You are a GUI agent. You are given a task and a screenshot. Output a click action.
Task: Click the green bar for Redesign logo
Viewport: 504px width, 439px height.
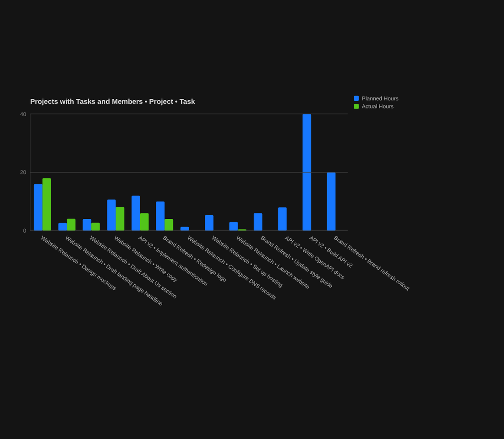[169, 225]
